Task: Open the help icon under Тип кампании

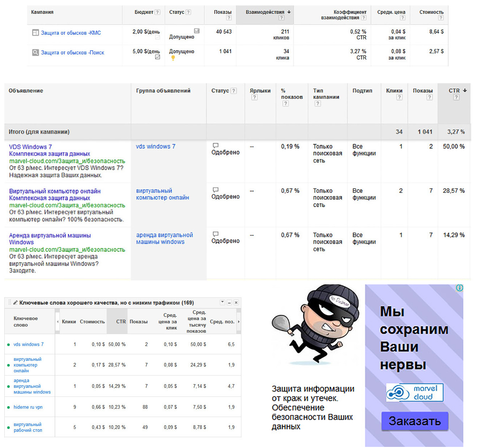Action: tap(317, 104)
